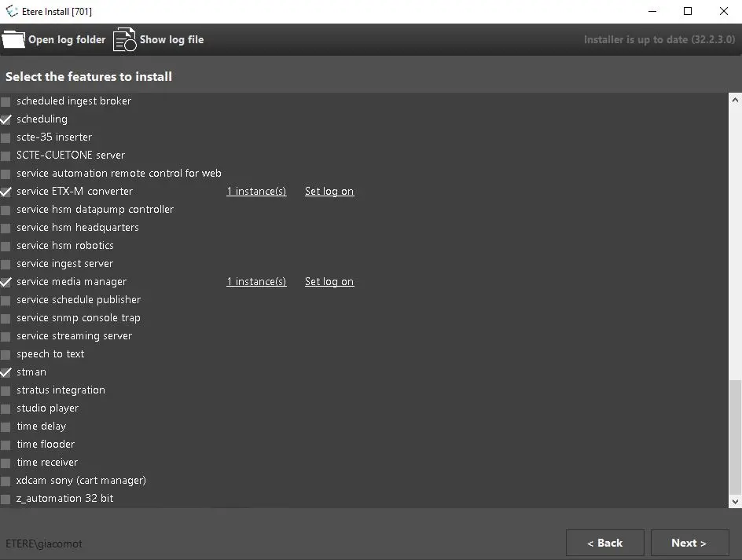Click the Show log file icon
Image resolution: width=742 pixels, height=560 pixels.
124,39
